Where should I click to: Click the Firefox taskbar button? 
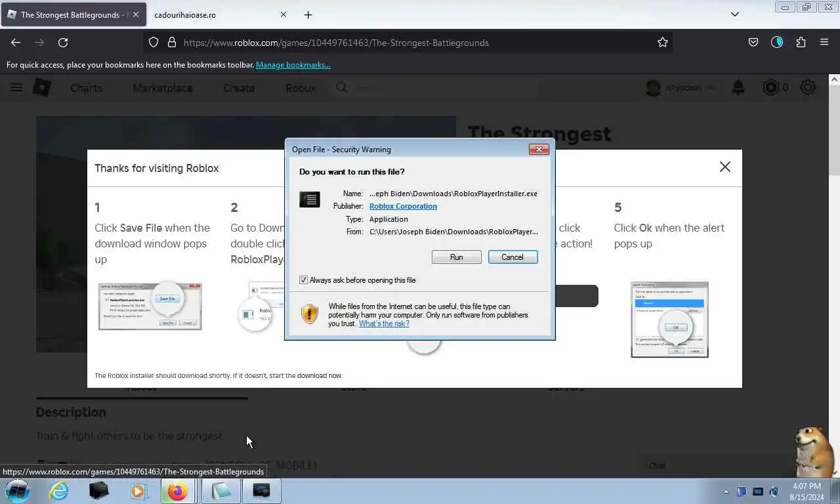(x=178, y=491)
